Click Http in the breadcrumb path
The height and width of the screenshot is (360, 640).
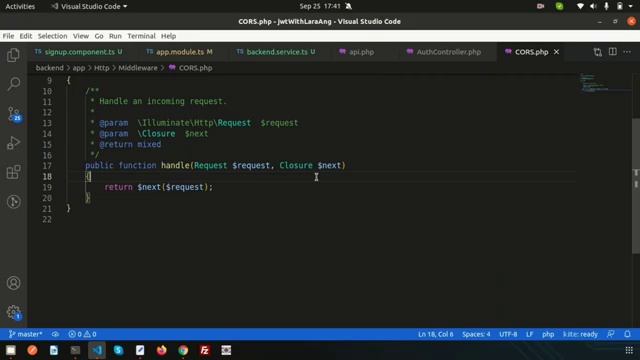[102, 68]
